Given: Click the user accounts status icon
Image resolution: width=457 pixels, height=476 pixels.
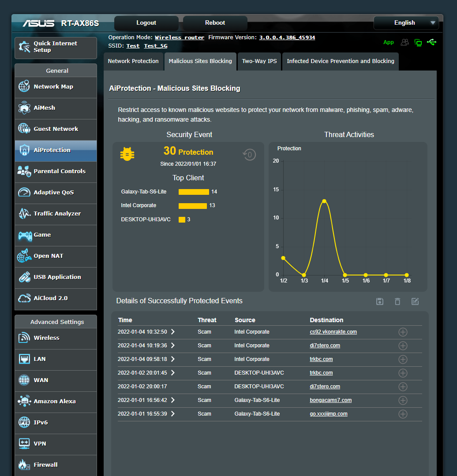Looking at the screenshot, I should (x=405, y=42).
